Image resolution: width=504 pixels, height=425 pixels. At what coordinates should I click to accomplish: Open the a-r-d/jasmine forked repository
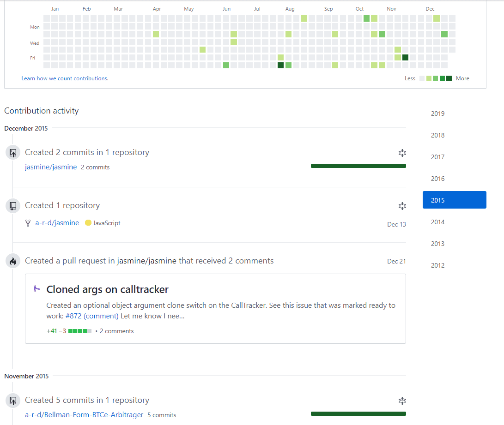57,223
